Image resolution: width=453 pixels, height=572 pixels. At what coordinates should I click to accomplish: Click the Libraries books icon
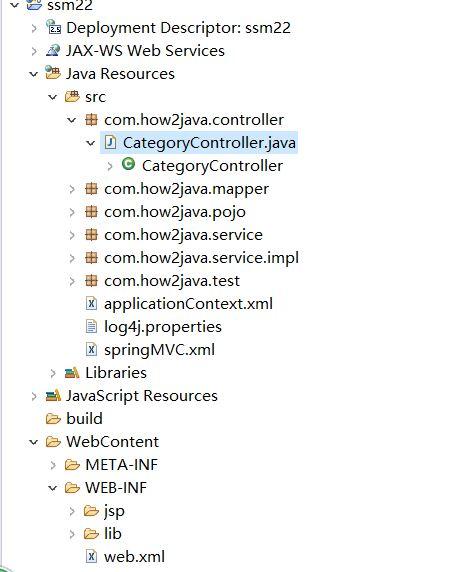click(x=72, y=372)
